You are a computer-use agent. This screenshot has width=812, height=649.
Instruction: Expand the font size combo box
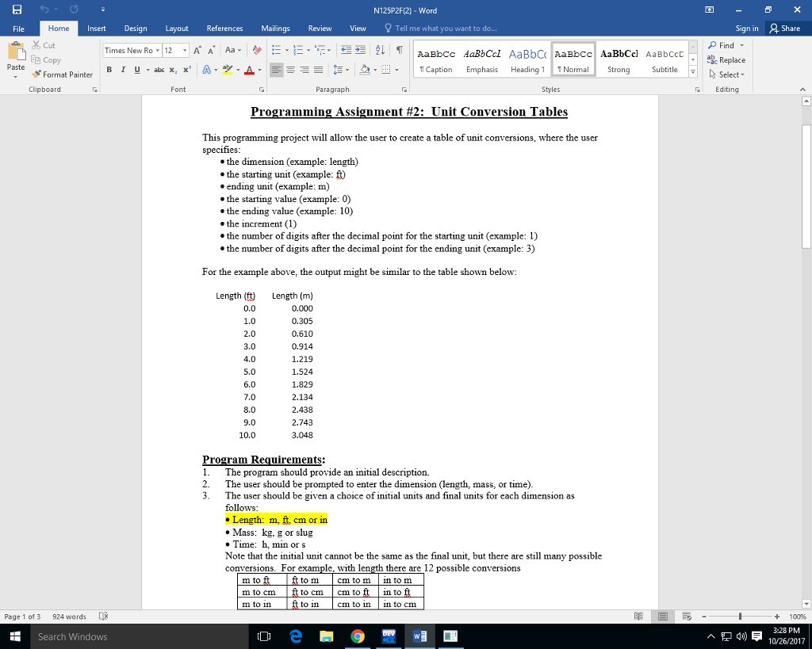coord(185,50)
